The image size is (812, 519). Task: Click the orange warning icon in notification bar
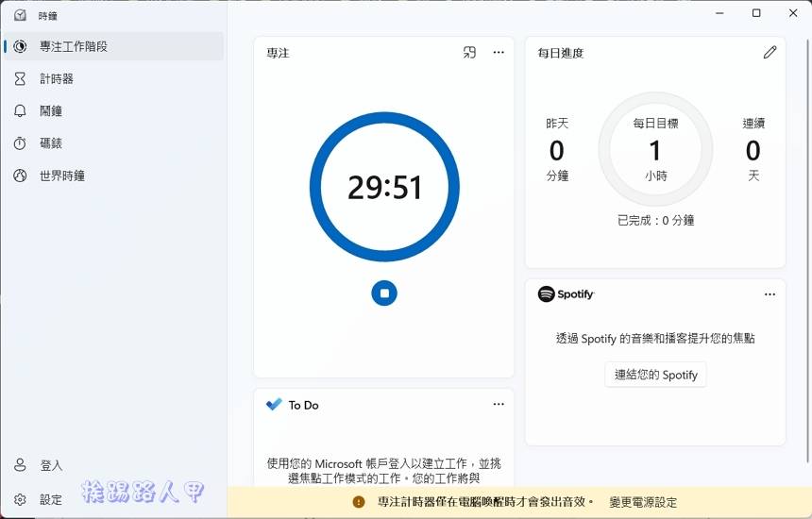pos(359,502)
